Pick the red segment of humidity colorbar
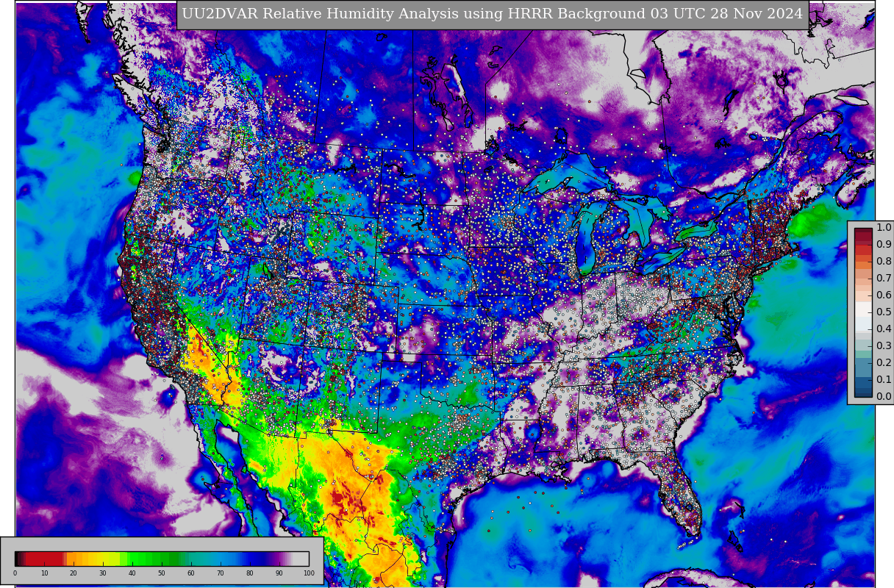 pyautogui.click(x=44, y=559)
